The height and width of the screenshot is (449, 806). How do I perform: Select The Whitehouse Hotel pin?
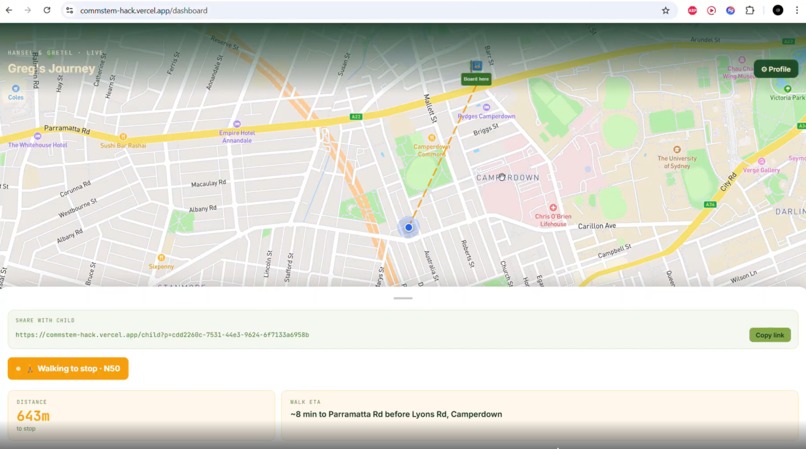[38, 136]
